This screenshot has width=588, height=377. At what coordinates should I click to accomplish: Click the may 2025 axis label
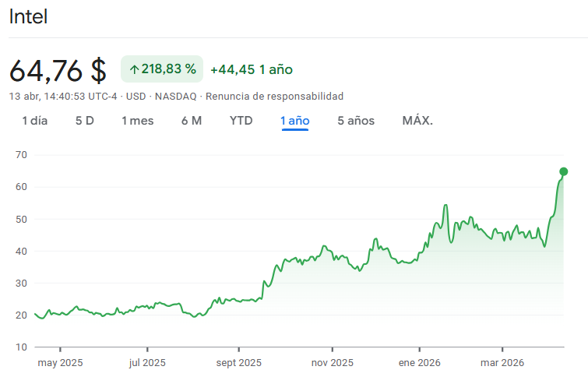pos(60,363)
